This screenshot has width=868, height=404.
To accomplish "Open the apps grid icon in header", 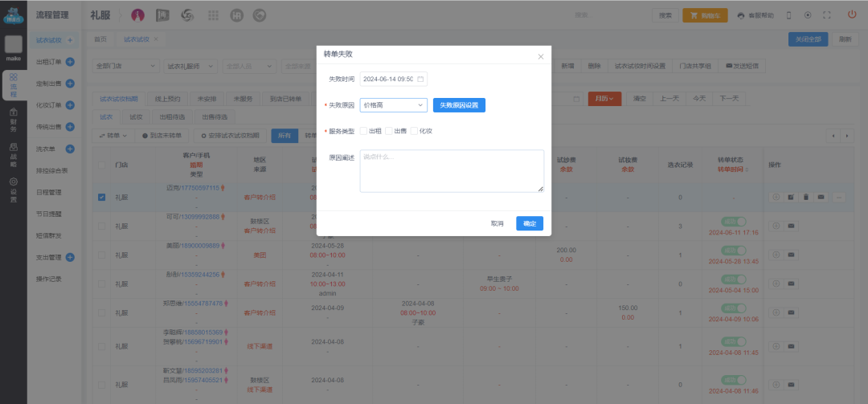I will click(213, 15).
